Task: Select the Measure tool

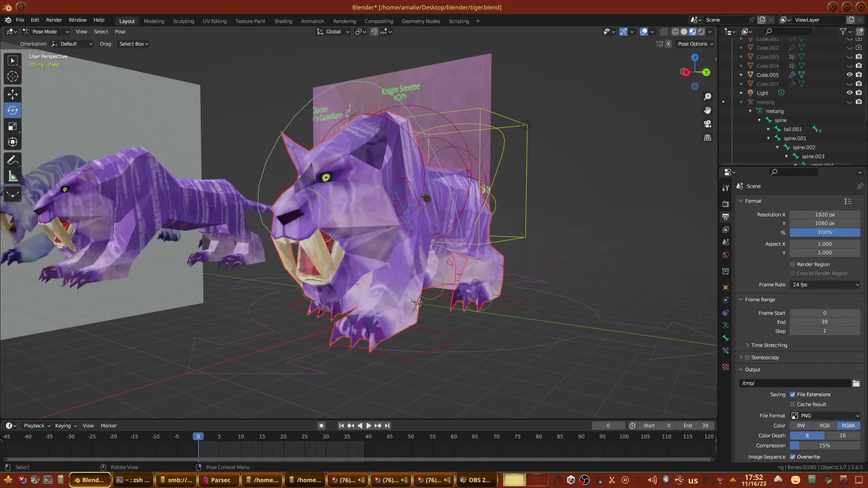Action: tap(13, 177)
